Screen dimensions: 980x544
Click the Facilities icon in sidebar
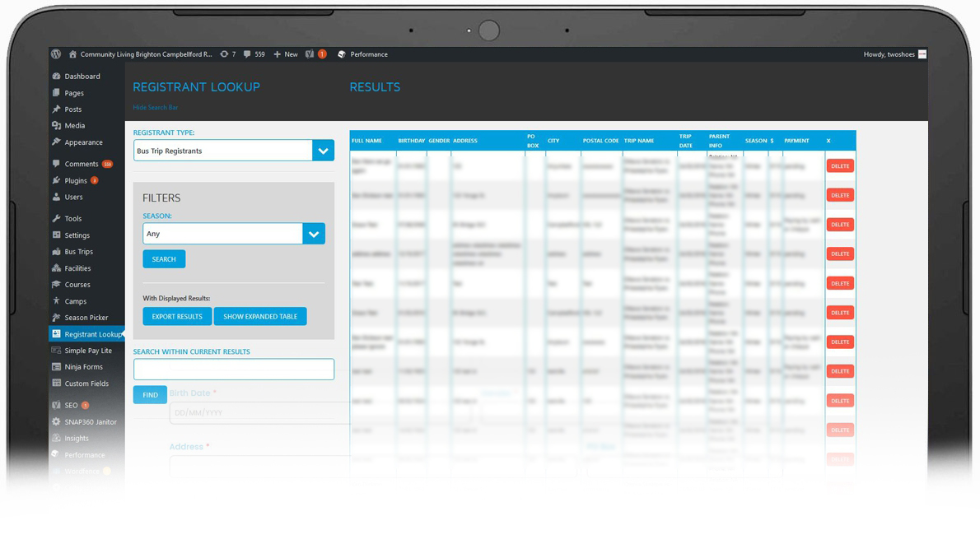tap(56, 268)
